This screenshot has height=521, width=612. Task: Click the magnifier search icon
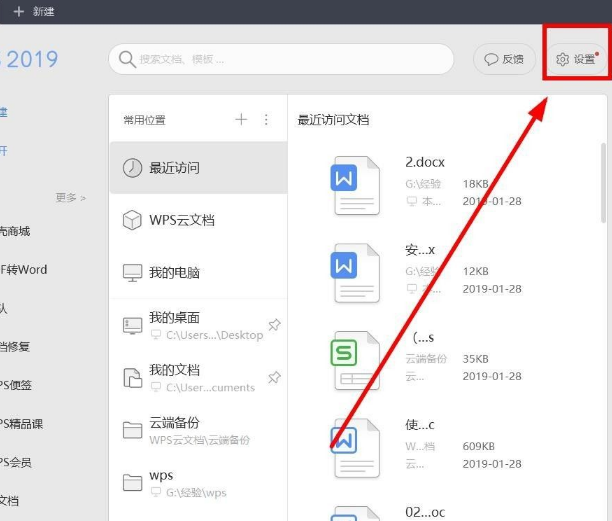pyautogui.click(x=127, y=60)
